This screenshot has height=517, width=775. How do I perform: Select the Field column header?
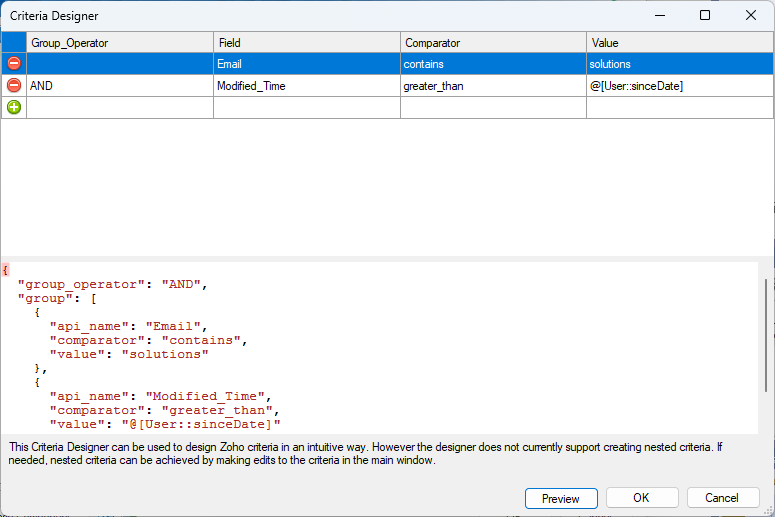[x=306, y=43]
